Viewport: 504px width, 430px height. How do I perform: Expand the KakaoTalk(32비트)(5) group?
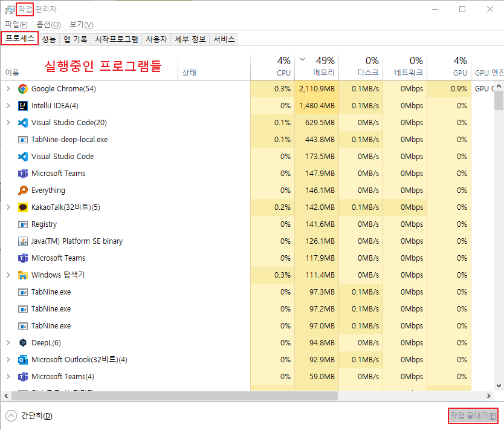click(x=8, y=207)
